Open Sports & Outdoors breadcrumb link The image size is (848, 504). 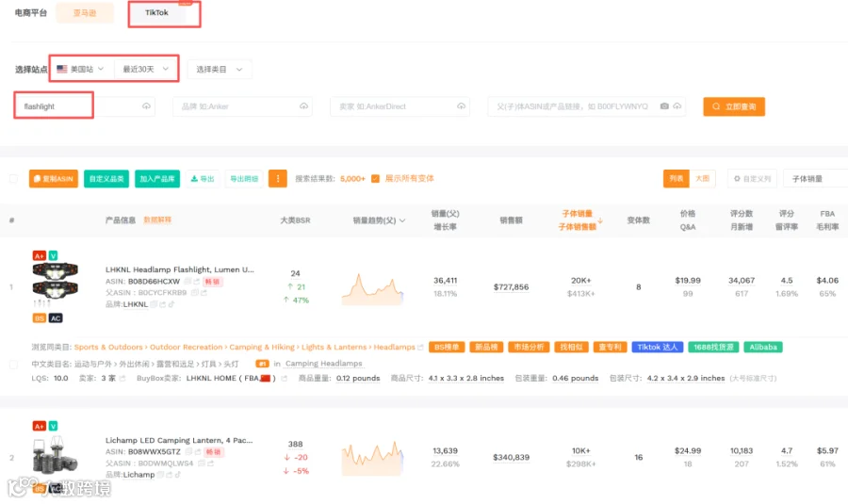tap(108, 348)
